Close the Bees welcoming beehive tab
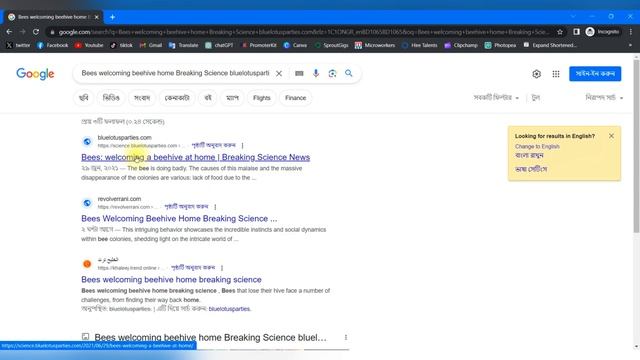This screenshot has height=360, width=640. coord(97,17)
